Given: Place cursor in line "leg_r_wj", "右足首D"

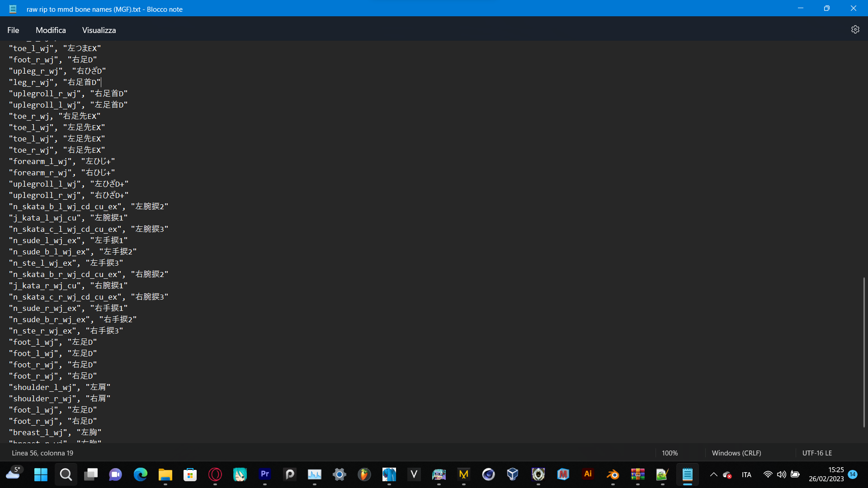Looking at the screenshot, I should (x=55, y=82).
